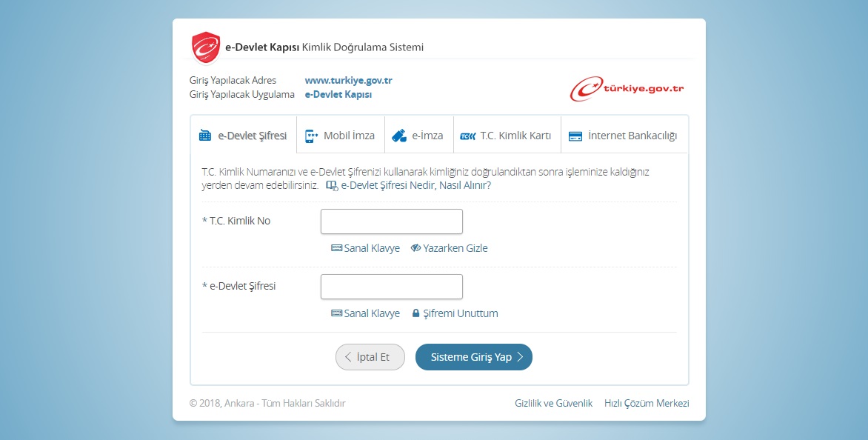Open 'e-Devlet Şifresi Nedir, Nasıl Alınır?' help link
Image resolution: width=868 pixels, height=440 pixels.
[409, 185]
